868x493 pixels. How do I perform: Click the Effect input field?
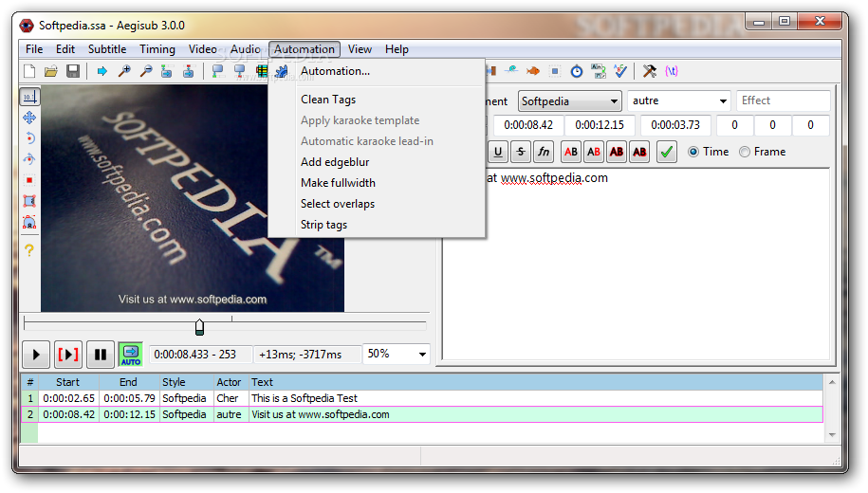point(783,100)
